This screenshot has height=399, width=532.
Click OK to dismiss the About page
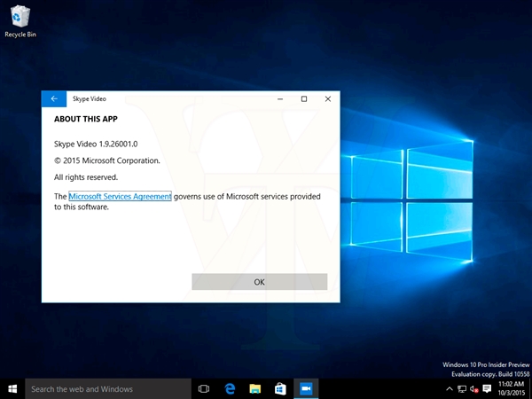(259, 281)
